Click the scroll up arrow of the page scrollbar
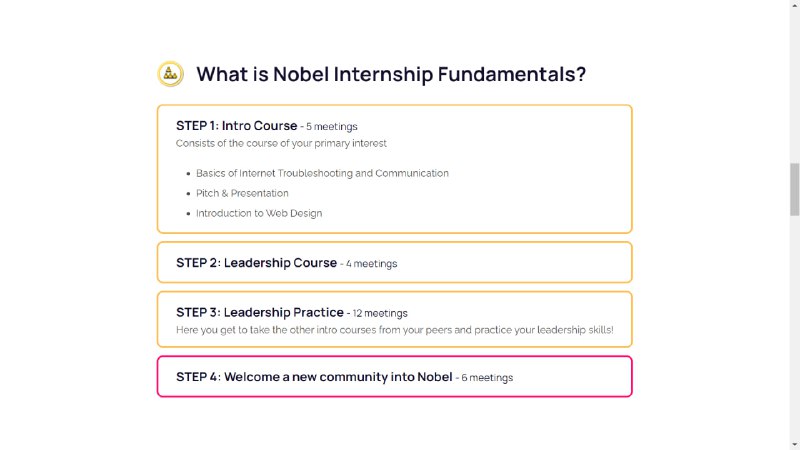The height and width of the screenshot is (450, 800). [x=794, y=4]
